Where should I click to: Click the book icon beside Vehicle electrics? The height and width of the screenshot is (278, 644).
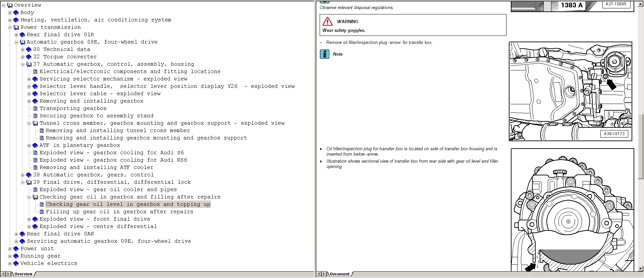pyautogui.click(x=16, y=264)
